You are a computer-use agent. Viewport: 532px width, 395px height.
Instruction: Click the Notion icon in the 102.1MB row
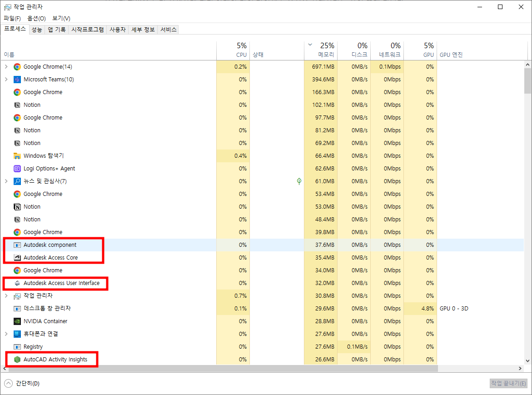pos(17,105)
